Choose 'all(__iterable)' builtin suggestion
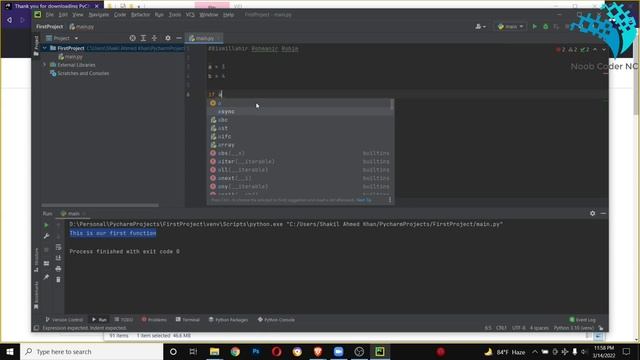 click(x=300, y=170)
